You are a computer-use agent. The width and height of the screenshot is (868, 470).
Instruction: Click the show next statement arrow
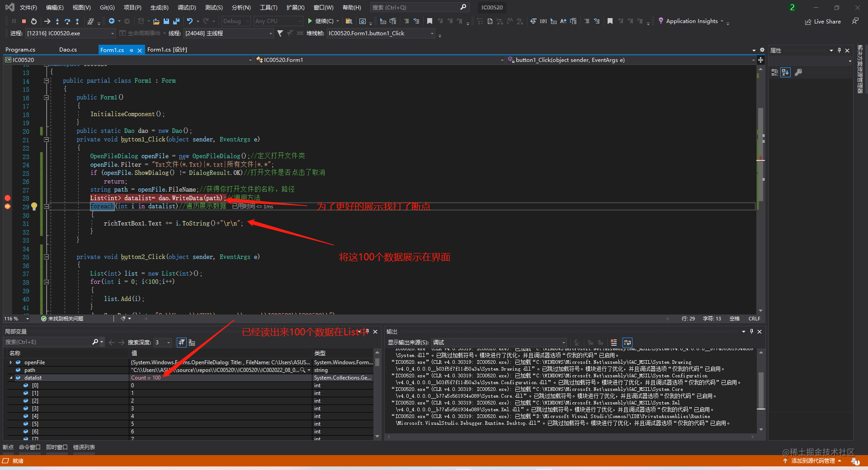coord(47,21)
